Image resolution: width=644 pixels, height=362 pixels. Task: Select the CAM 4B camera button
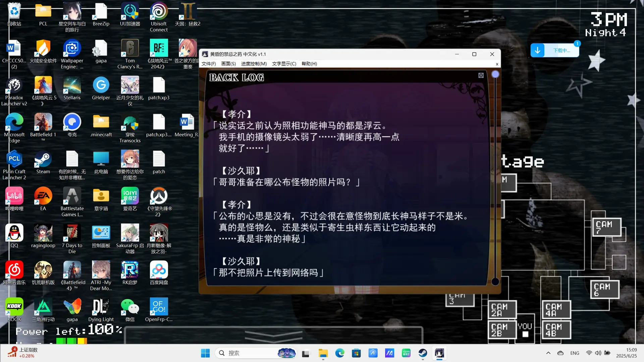click(x=556, y=330)
